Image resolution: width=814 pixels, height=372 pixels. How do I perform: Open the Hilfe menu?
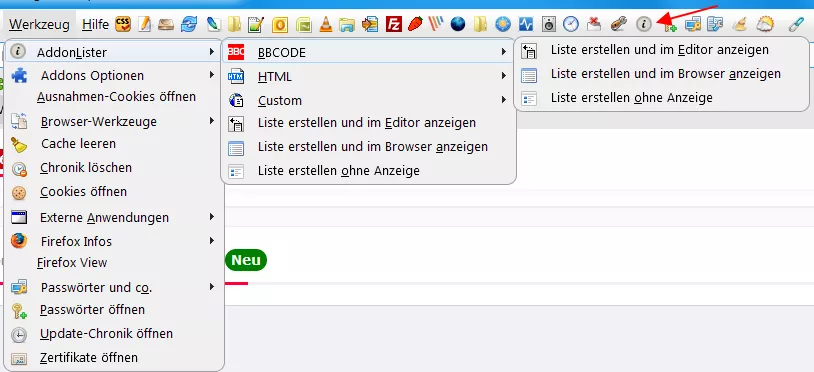click(x=96, y=24)
